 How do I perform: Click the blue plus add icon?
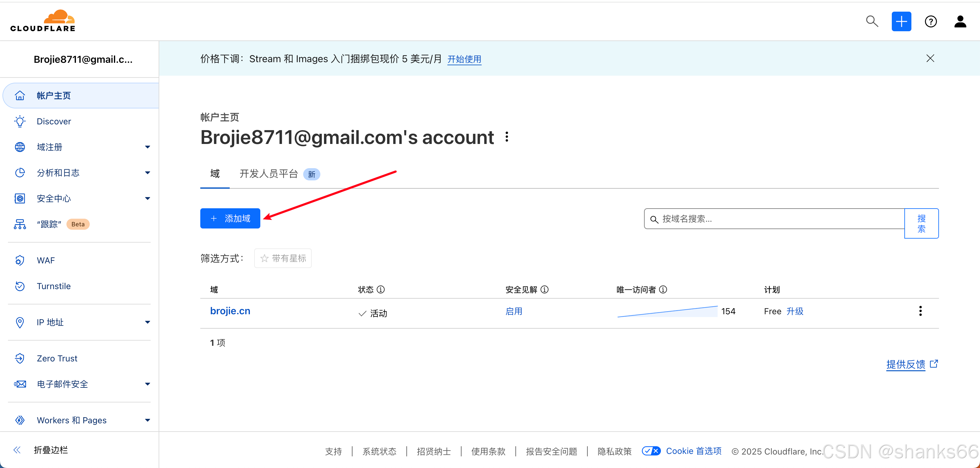(x=901, y=21)
